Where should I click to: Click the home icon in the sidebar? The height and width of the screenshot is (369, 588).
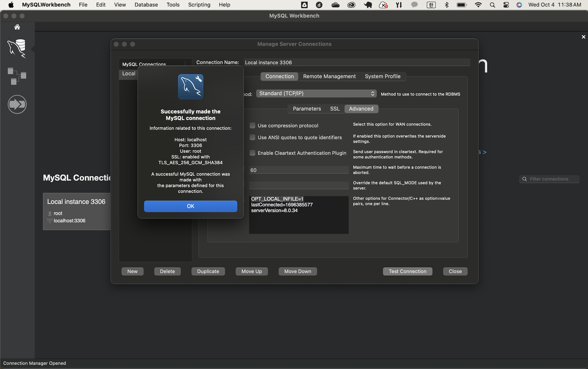point(17,27)
